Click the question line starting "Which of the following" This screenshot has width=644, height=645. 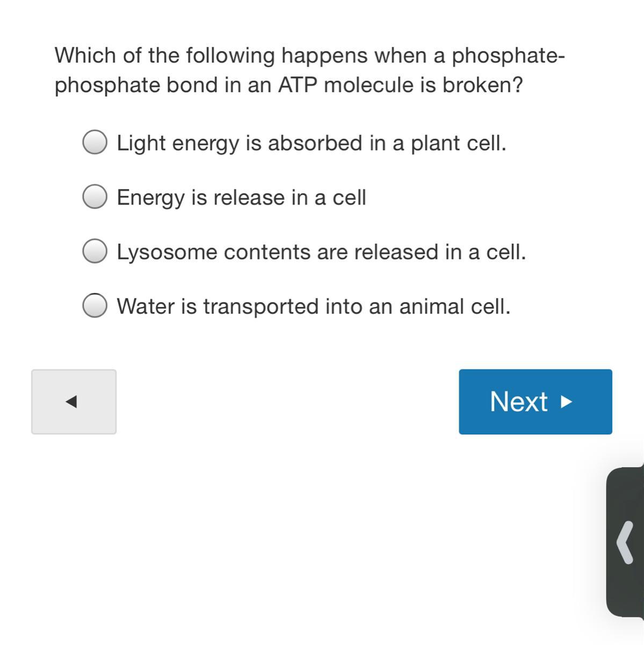[x=309, y=55]
